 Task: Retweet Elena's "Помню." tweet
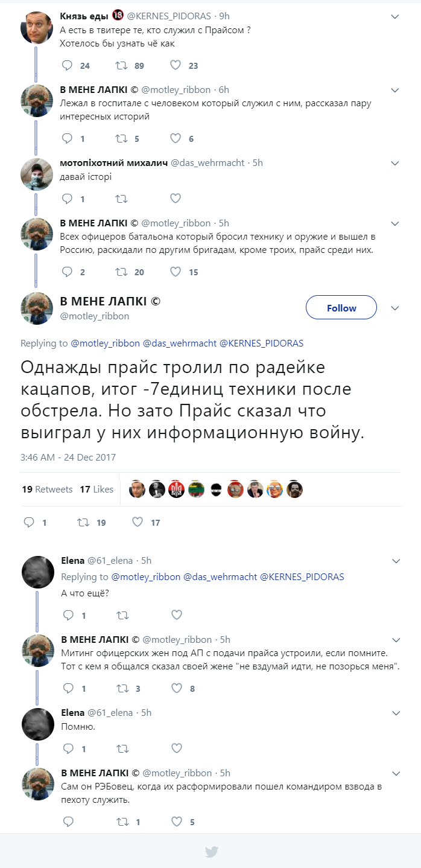click(x=121, y=748)
